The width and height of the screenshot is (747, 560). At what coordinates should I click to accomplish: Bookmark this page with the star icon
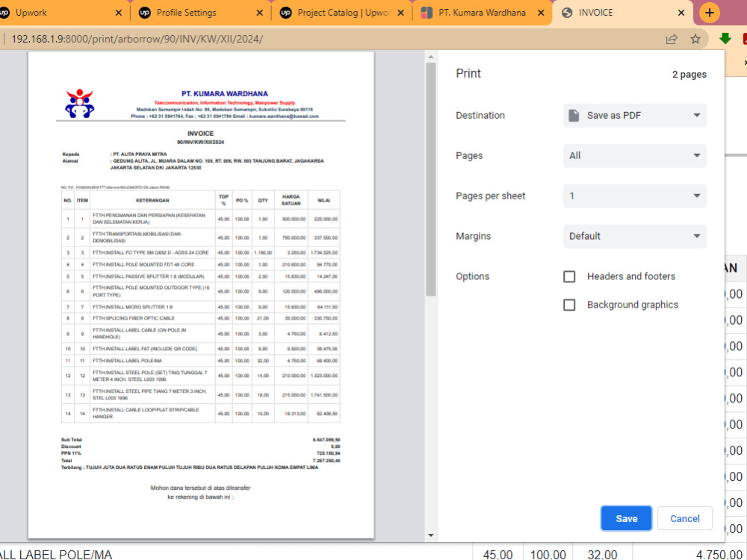695,39
